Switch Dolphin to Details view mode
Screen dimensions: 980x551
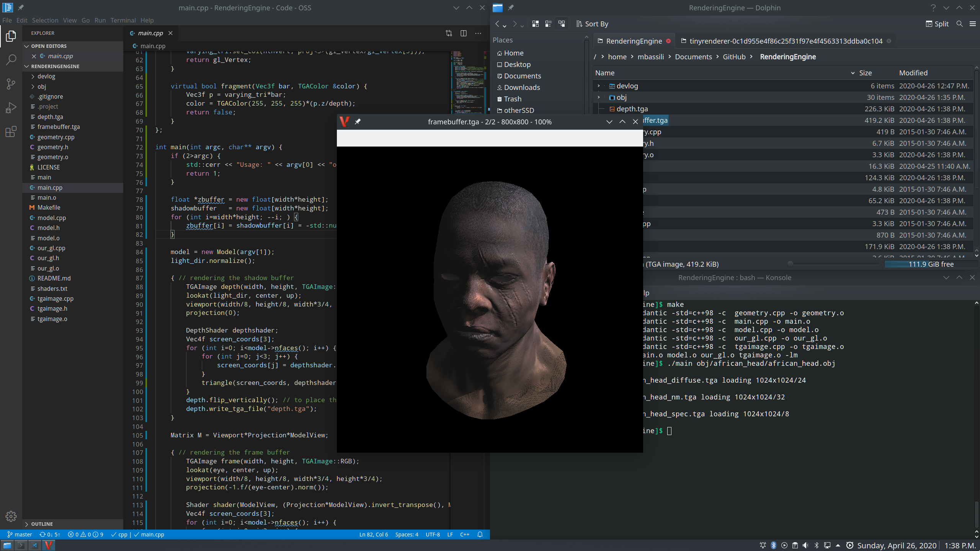click(x=562, y=24)
